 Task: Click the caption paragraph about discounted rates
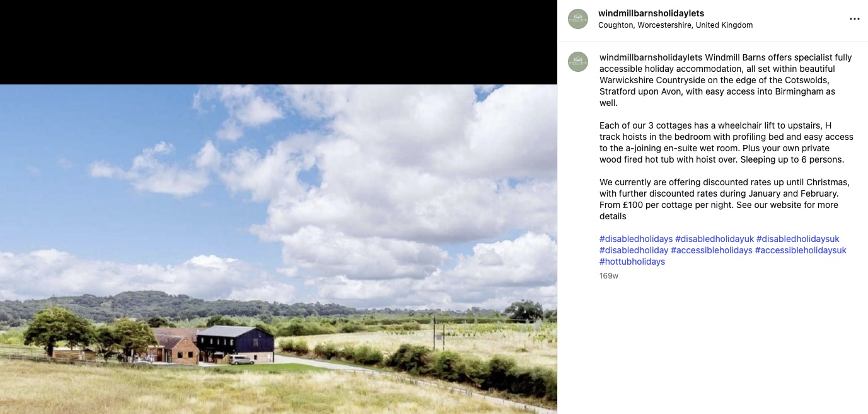(724, 199)
